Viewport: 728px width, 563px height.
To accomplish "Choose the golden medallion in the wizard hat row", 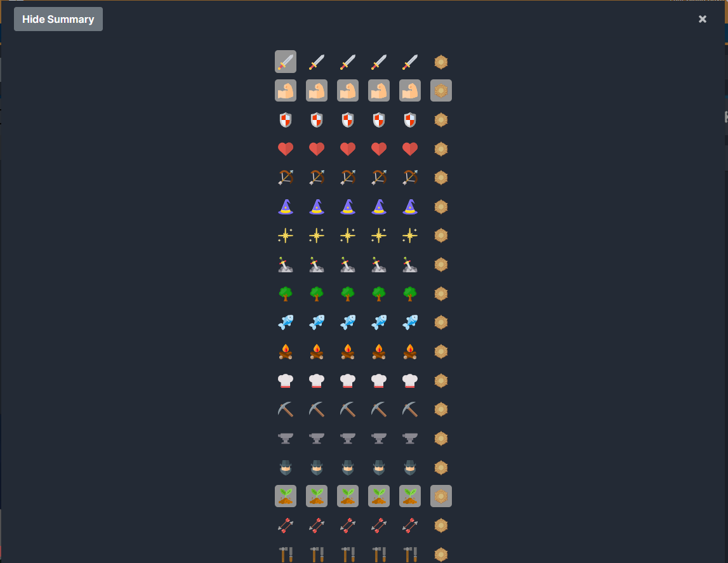I will [x=440, y=206].
